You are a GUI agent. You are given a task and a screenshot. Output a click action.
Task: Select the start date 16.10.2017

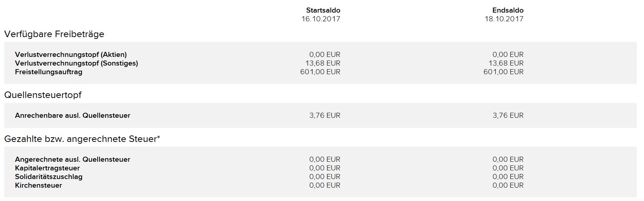click(321, 19)
